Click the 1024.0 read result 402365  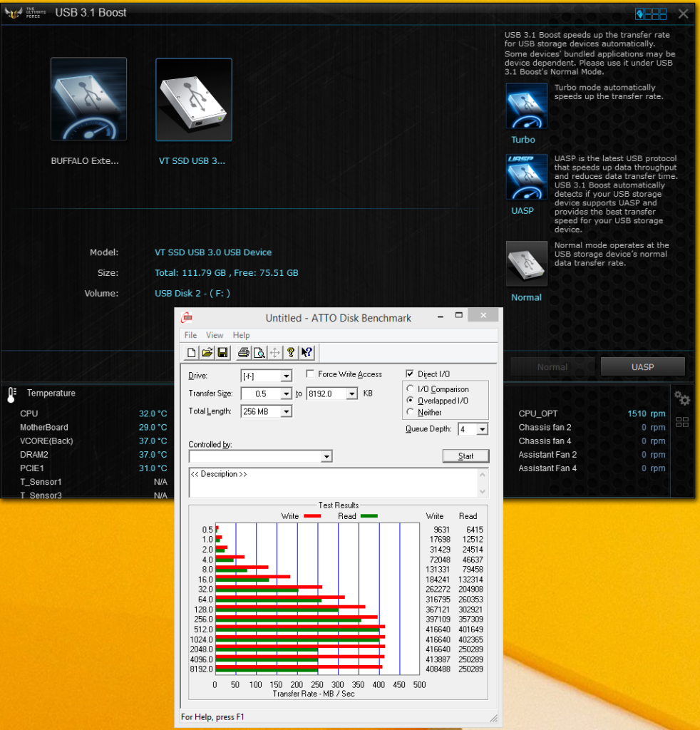pyautogui.click(x=471, y=639)
